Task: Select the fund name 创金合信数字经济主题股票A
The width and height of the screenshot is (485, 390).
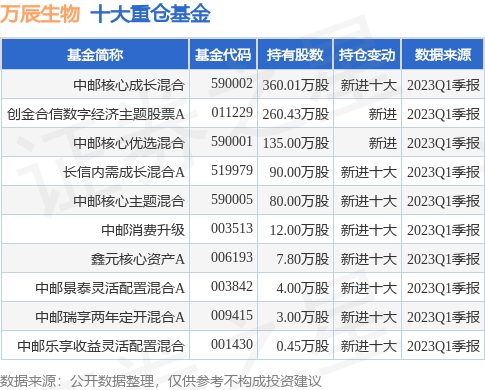Action: click(96, 114)
